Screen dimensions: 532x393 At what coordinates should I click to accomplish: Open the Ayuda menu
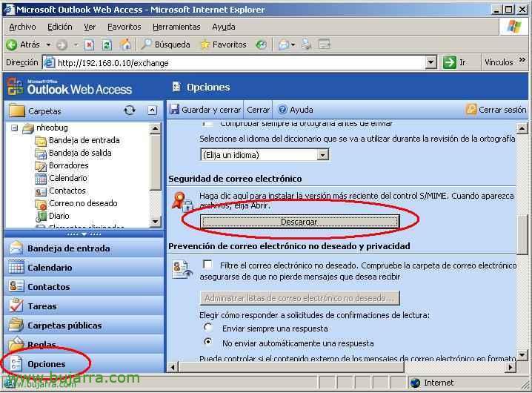coord(224,27)
